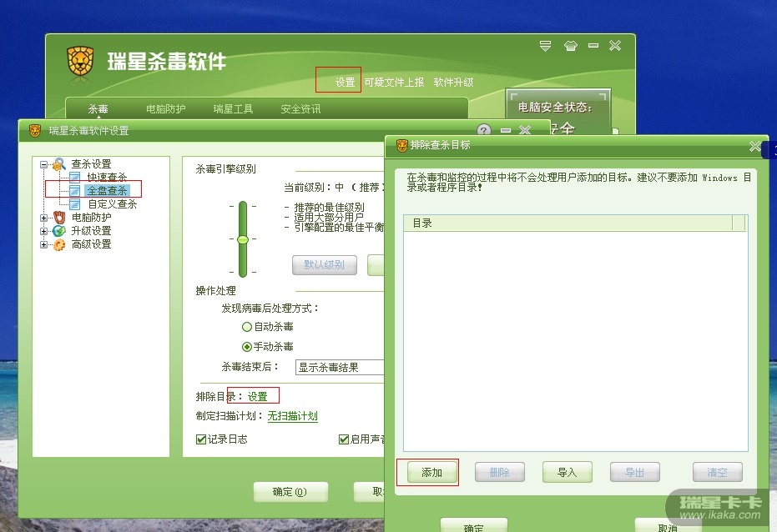Click the antivirus engine level slider handle
The width and height of the screenshot is (777, 532).
point(243,239)
